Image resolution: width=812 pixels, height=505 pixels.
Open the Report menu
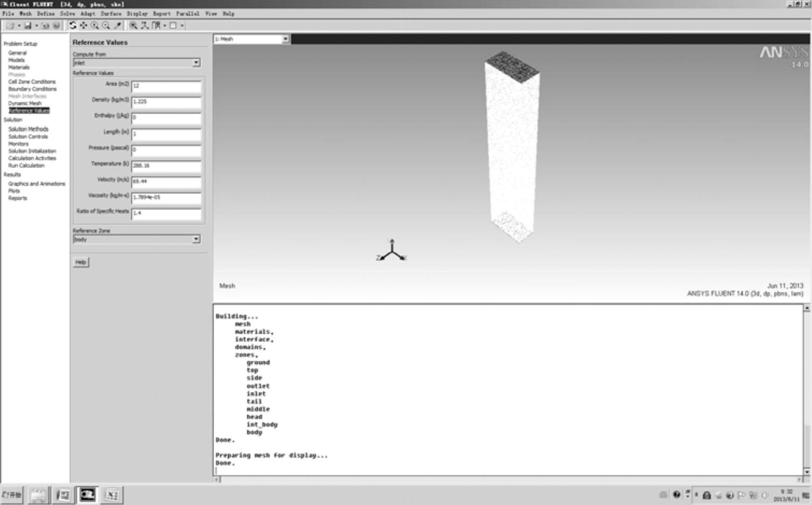tap(161, 13)
